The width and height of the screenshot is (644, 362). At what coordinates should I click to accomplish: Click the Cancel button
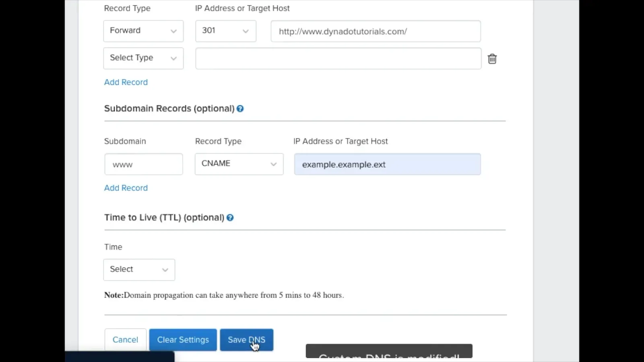point(125,340)
